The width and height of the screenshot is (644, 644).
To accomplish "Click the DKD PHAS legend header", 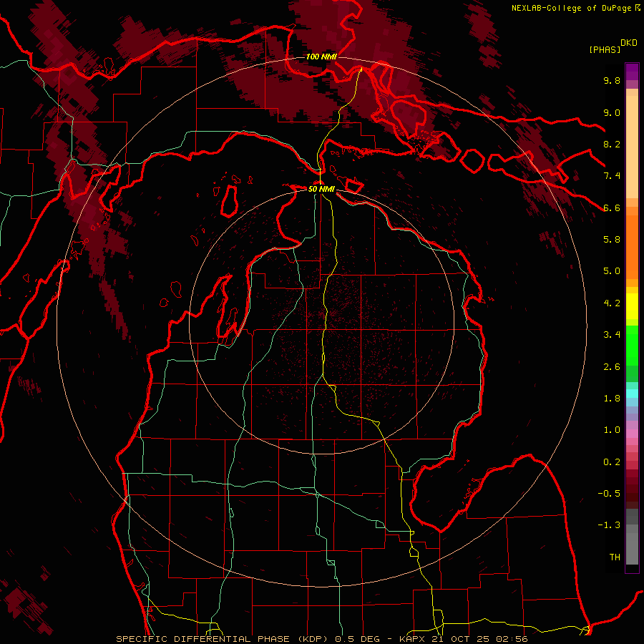I will coord(613,47).
